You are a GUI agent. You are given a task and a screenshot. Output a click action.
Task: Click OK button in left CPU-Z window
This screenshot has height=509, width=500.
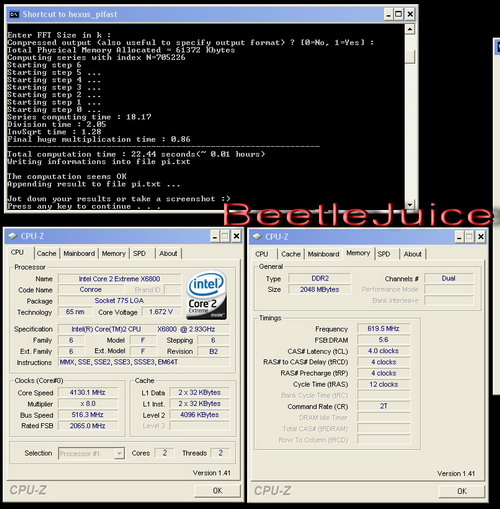pyautogui.click(x=217, y=490)
